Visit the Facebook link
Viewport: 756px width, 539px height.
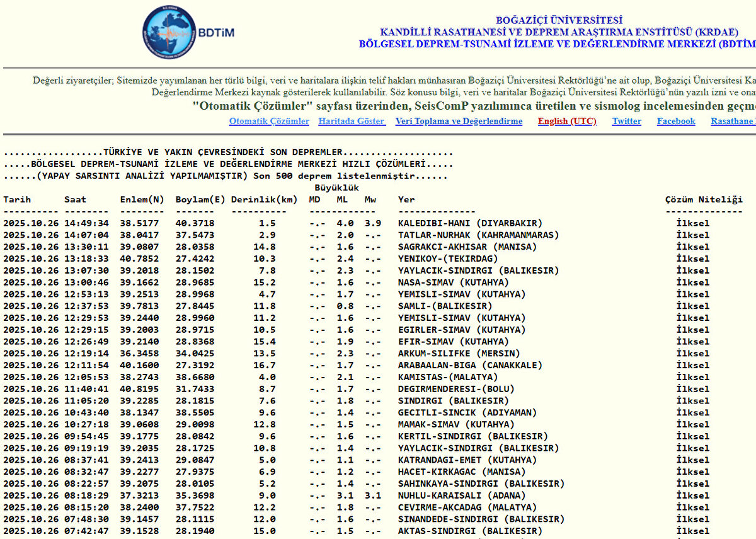676,121
